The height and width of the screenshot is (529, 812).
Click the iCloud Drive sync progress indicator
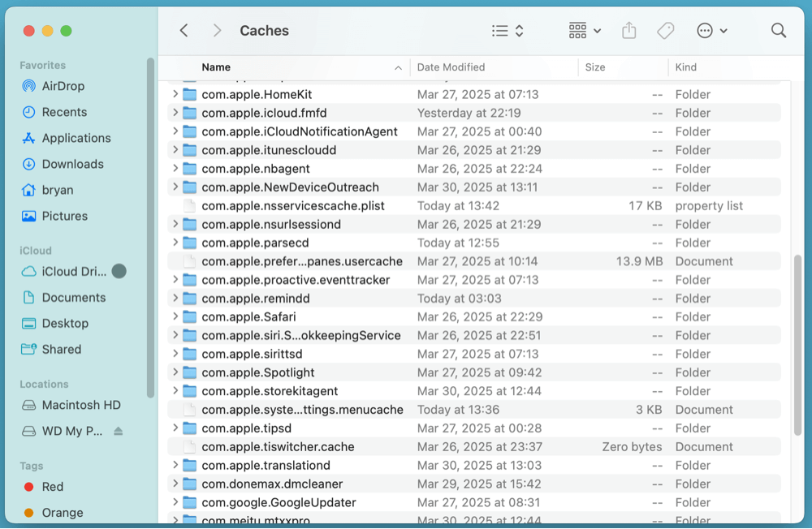pyautogui.click(x=120, y=271)
